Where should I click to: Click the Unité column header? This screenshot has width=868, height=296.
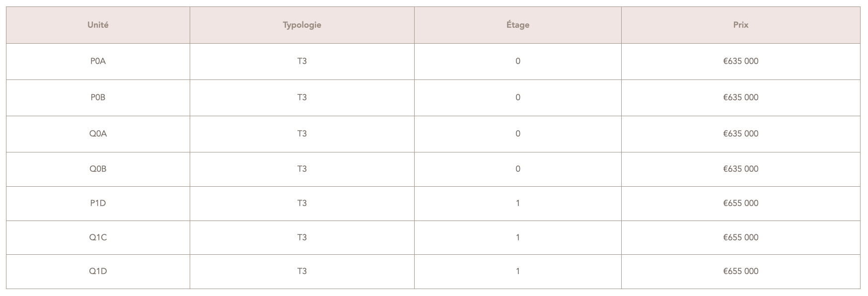[x=98, y=25]
